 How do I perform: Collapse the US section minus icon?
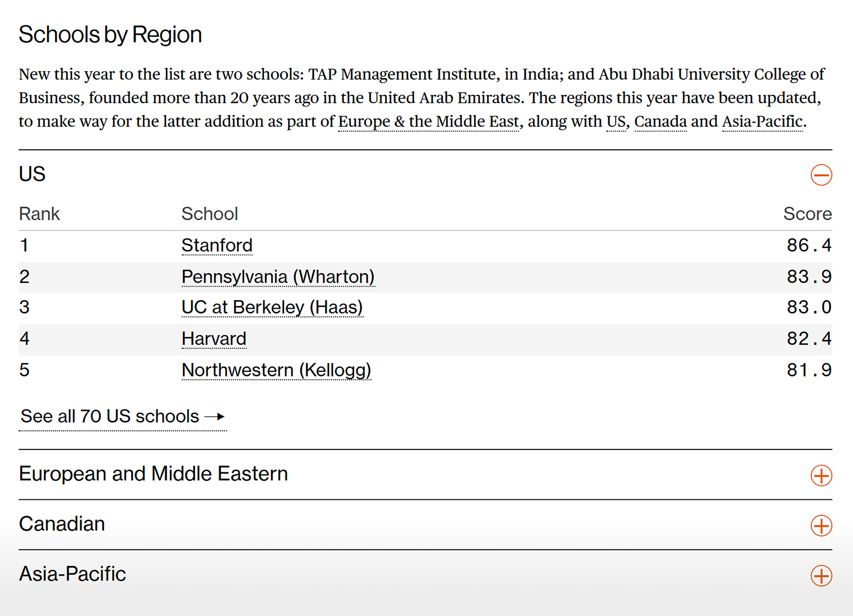(821, 175)
